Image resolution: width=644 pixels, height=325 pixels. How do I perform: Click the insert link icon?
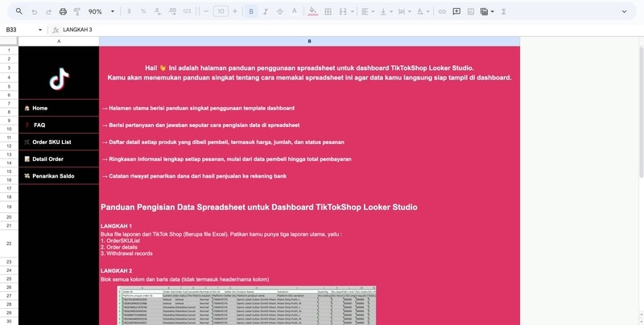coord(442,12)
